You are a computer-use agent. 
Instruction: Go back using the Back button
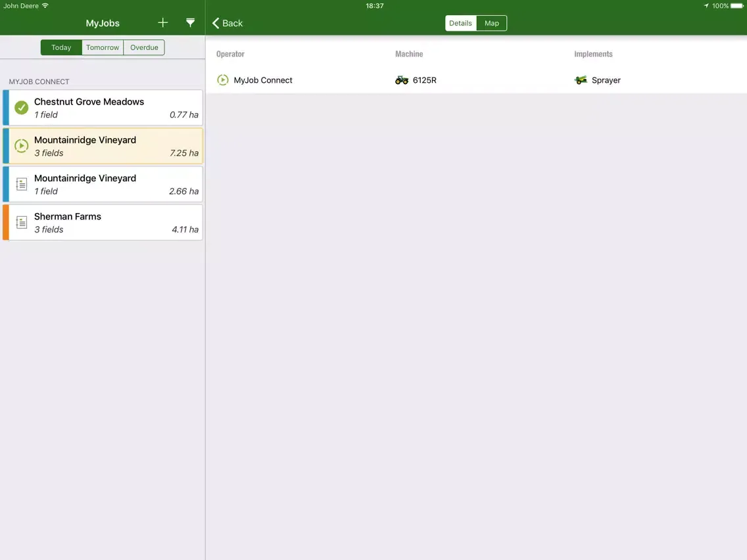tap(228, 23)
